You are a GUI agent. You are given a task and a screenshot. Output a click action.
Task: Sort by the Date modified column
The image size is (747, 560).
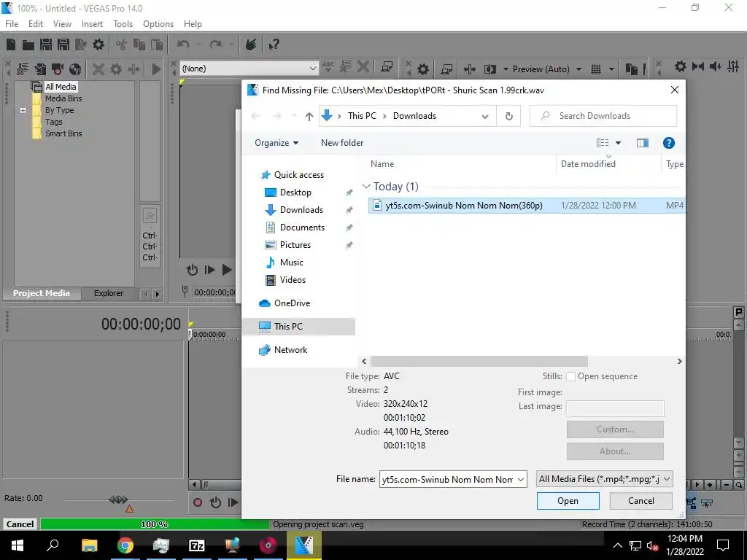coord(588,164)
